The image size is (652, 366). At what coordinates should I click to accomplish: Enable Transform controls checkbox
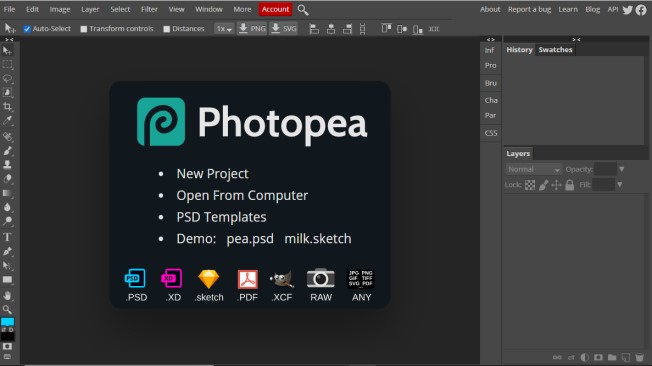click(x=84, y=29)
